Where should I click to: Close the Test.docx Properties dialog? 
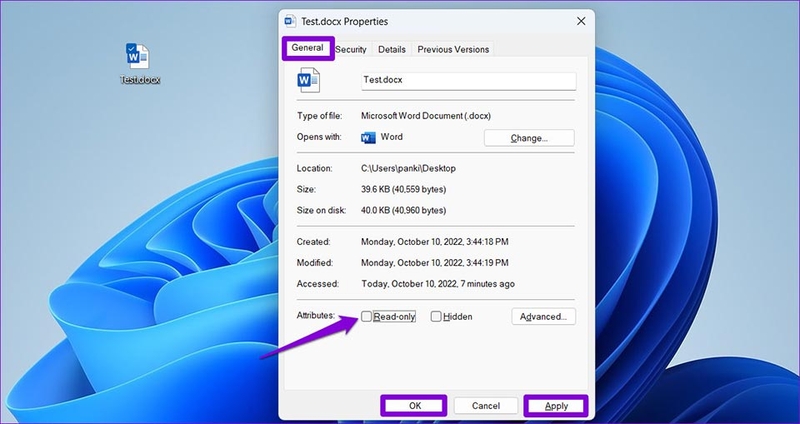tap(581, 21)
